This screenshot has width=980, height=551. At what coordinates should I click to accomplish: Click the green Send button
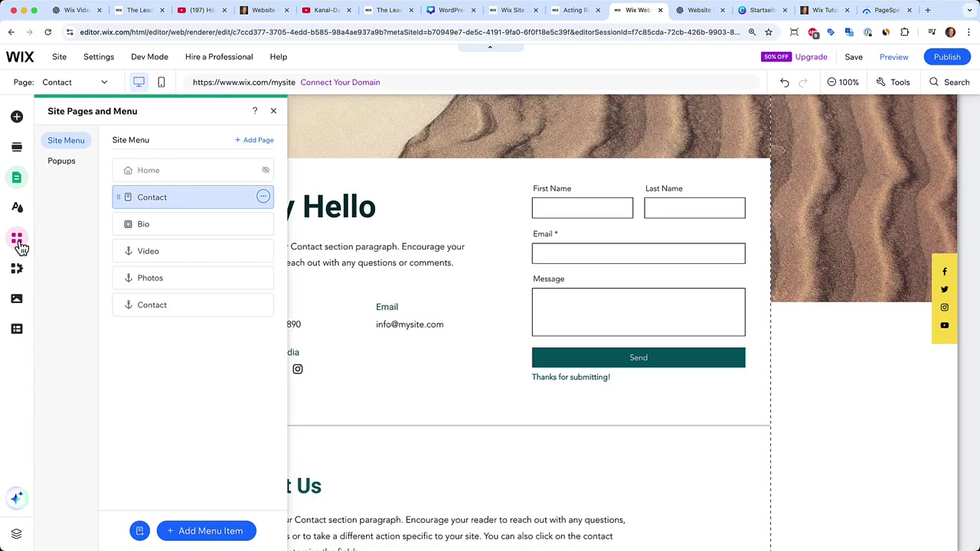(639, 357)
